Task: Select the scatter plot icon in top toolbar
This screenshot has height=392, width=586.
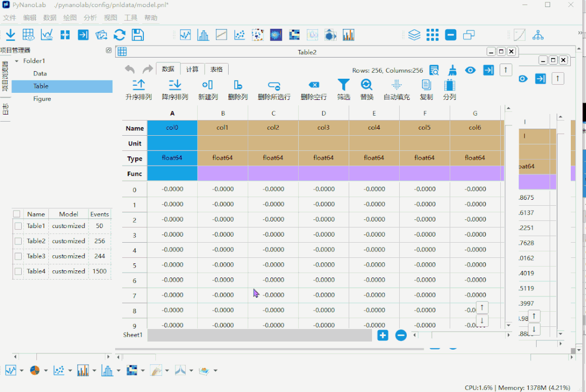Action: [x=239, y=35]
